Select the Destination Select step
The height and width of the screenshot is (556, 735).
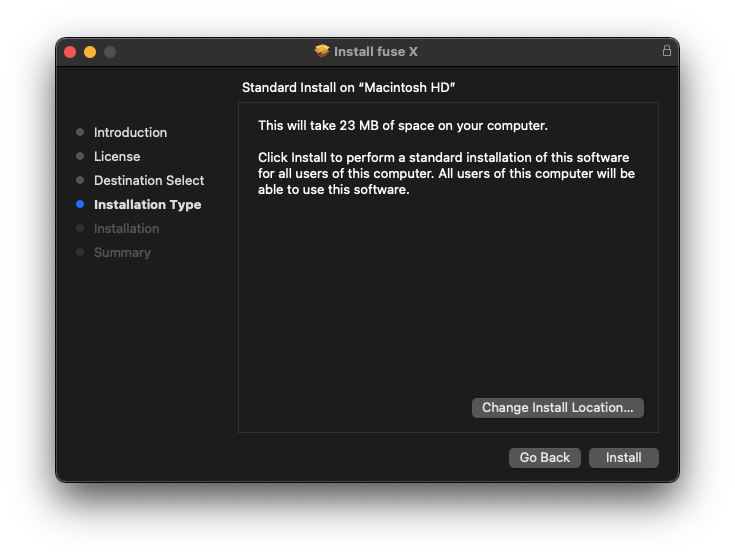pyautogui.click(x=149, y=180)
